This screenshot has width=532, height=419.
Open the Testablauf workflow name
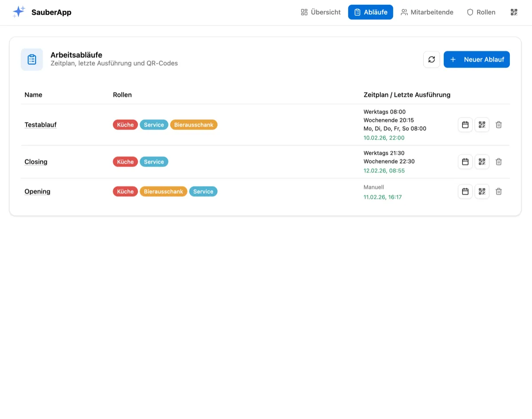click(40, 125)
